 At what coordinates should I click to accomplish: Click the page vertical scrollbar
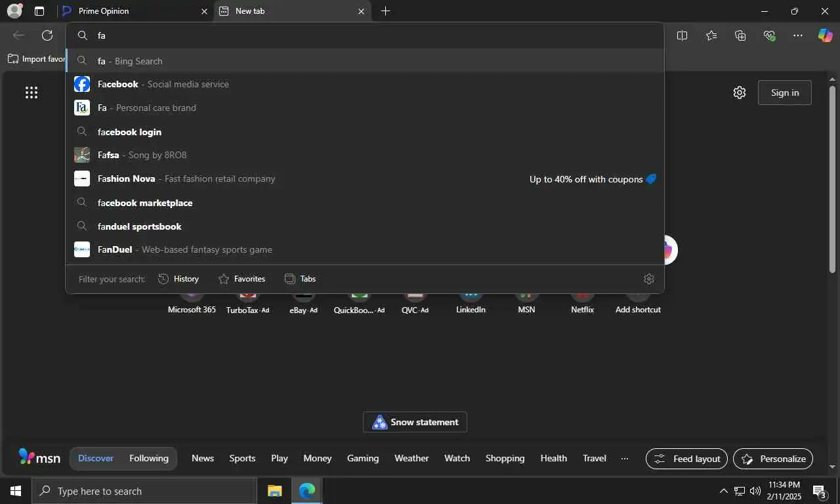point(833,178)
